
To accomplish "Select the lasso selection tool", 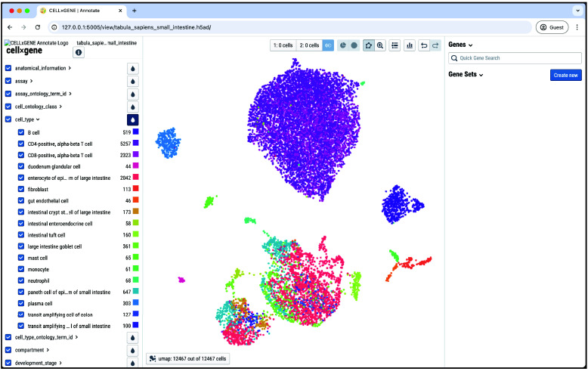I will [369, 45].
